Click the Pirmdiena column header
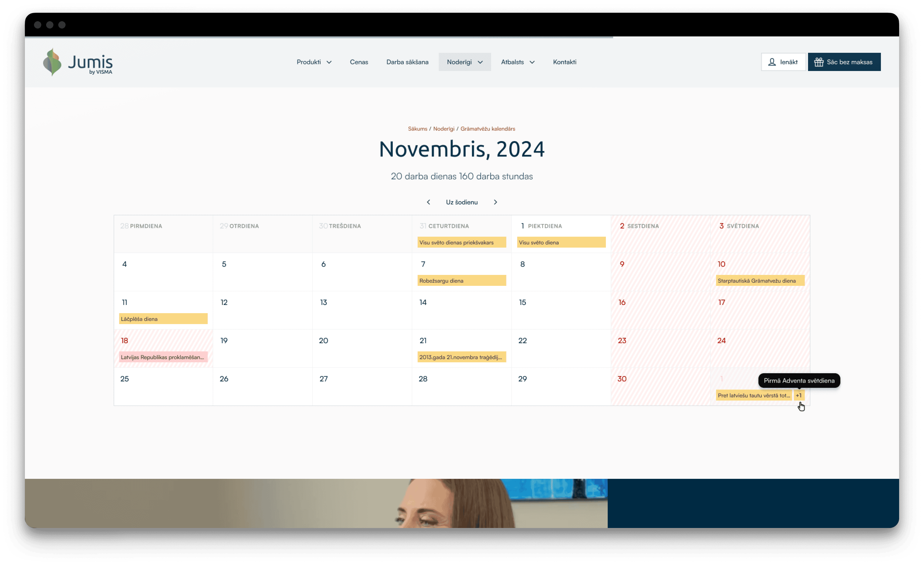 point(146,226)
